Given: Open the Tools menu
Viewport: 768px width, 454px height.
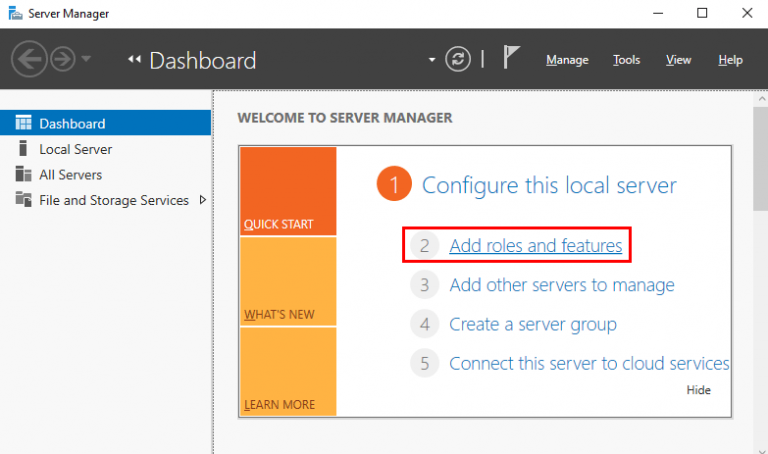Looking at the screenshot, I should [x=626, y=60].
